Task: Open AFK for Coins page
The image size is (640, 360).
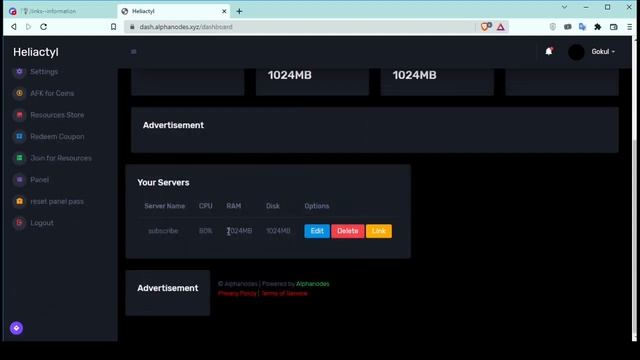Action: pyautogui.click(x=44, y=93)
